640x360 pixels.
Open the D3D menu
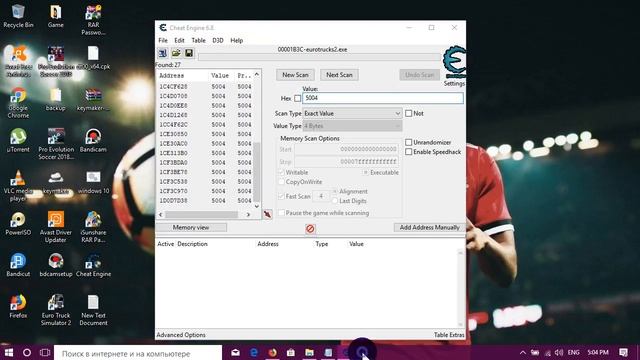click(x=218, y=40)
